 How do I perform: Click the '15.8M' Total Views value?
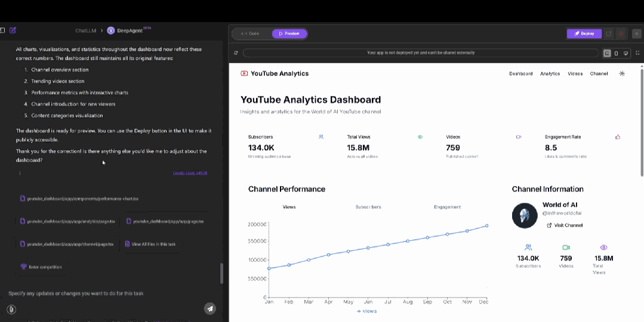click(358, 148)
